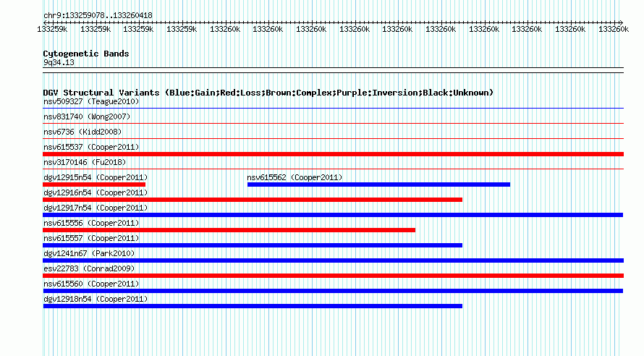Open dgv12917n54 (Cooper2011) variant label
This screenshot has height=356, width=644.
click(96, 208)
